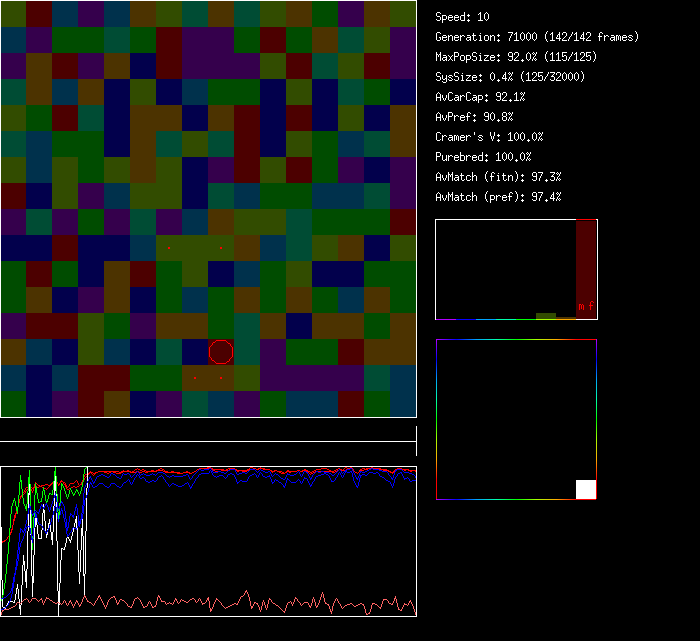700x641 pixels.
Task: Click the Generation: 71000 text line
Action: coord(537,37)
